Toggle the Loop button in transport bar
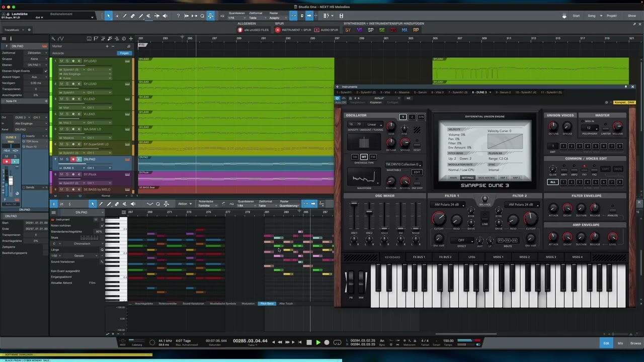 pyautogui.click(x=337, y=342)
